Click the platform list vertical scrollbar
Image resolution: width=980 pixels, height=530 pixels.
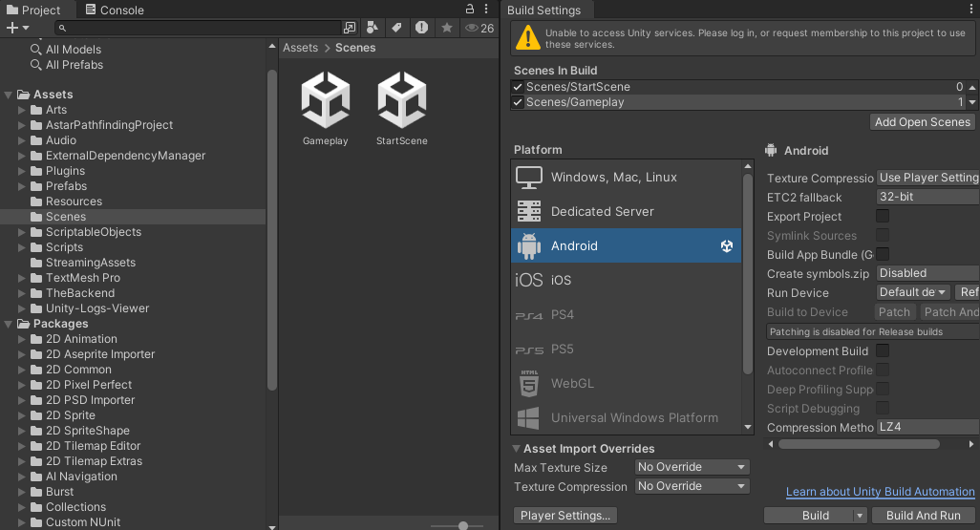pyautogui.click(x=748, y=274)
